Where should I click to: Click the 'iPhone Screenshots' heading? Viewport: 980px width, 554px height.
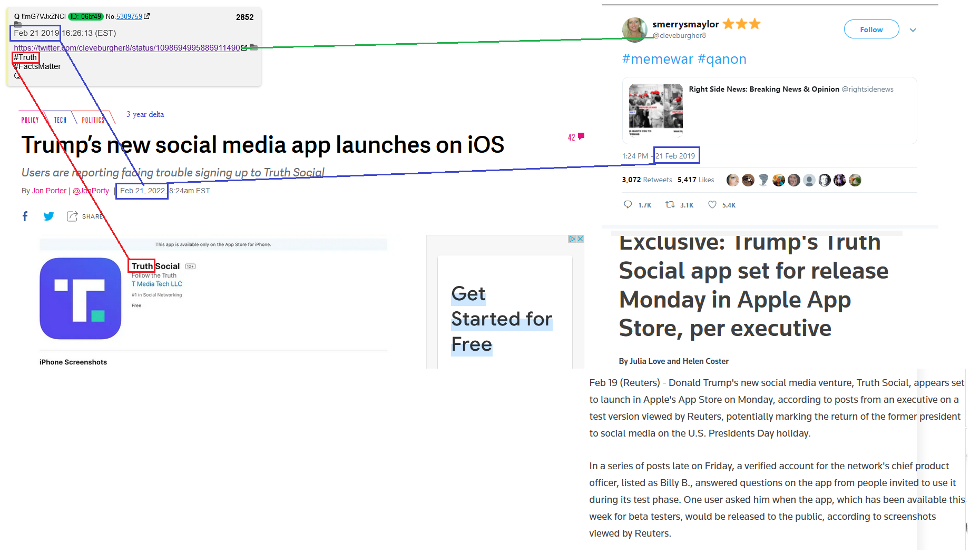tap(73, 362)
